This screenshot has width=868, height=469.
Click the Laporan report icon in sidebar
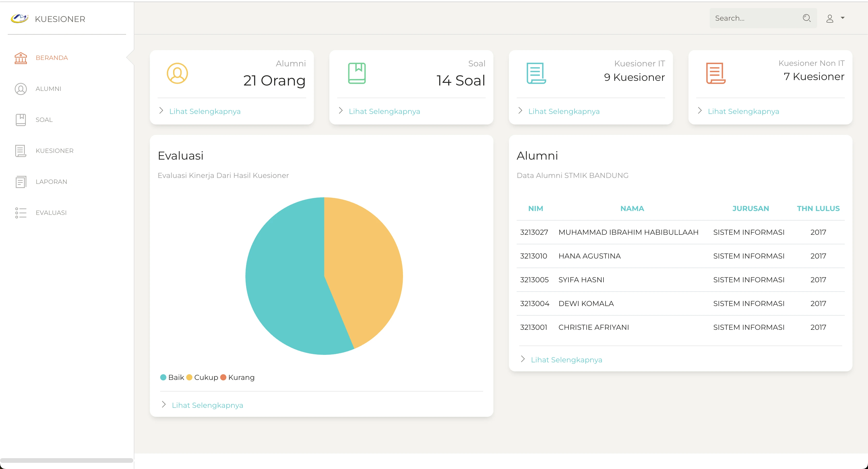pos(21,182)
